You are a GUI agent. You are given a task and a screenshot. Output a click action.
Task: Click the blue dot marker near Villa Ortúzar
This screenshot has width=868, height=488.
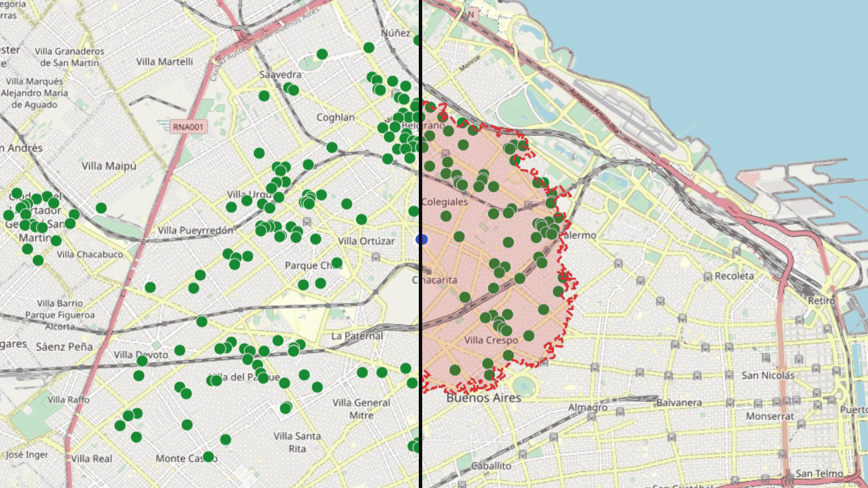tap(422, 239)
